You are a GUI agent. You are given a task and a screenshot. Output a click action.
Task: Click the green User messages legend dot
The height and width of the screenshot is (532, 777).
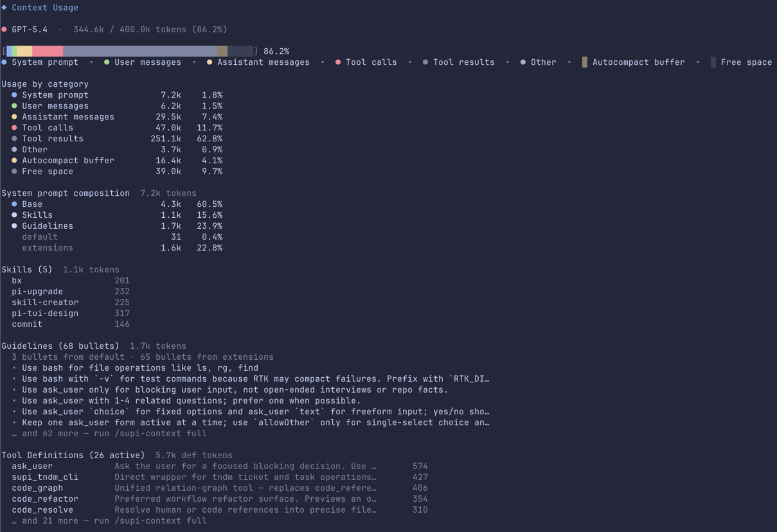click(x=107, y=62)
